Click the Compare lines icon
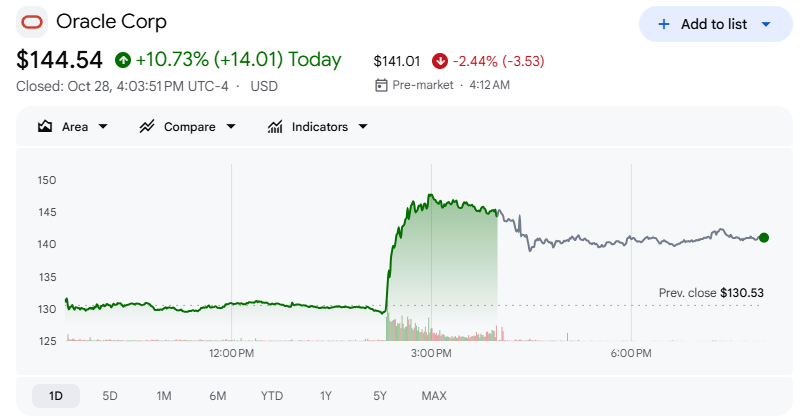Viewport: 810px width, 420px height. click(147, 127)
